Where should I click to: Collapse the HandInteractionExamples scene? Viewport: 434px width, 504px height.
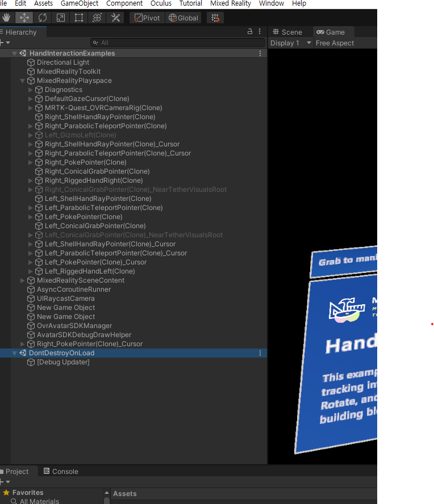point(14,53)
